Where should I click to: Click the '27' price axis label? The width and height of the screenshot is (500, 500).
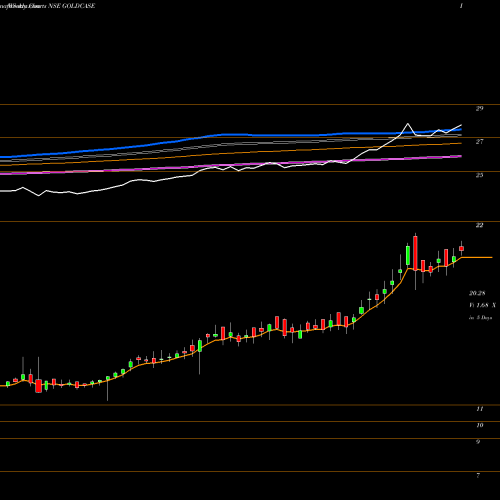point(479,142)
